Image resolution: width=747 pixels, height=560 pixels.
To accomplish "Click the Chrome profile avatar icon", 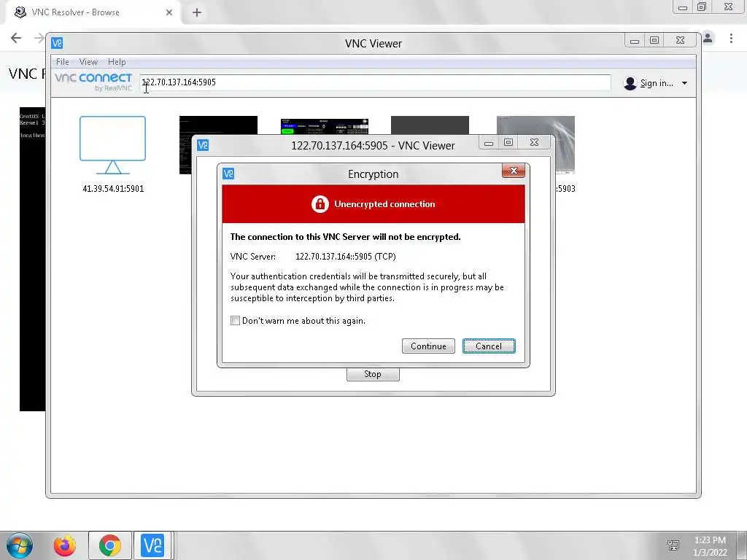I will click(708, 38).
